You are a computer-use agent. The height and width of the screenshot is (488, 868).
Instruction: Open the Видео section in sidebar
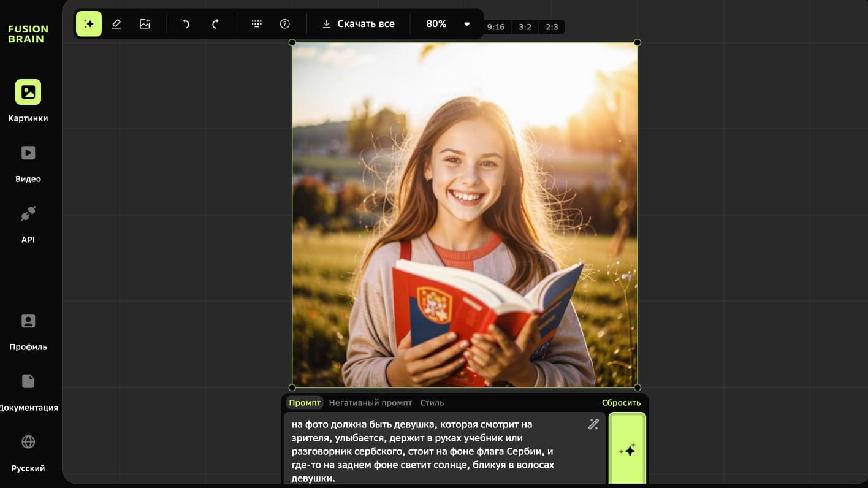point(28,162)
